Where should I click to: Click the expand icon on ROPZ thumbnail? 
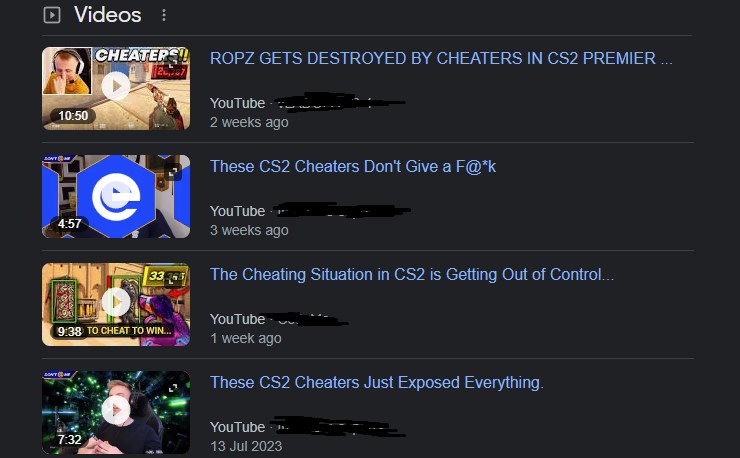[x=173, y=61]
